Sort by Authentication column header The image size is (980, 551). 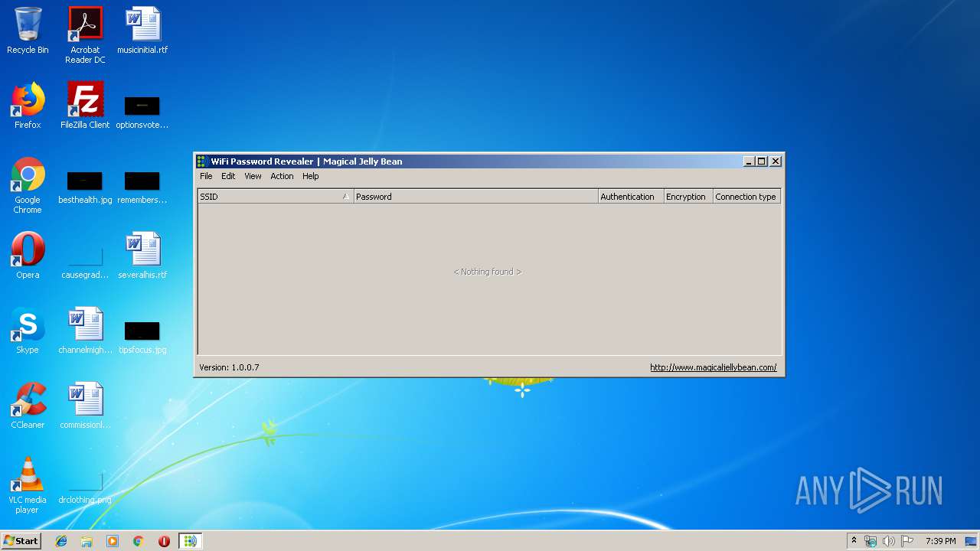pyautogui.click(x=631, y=197)
